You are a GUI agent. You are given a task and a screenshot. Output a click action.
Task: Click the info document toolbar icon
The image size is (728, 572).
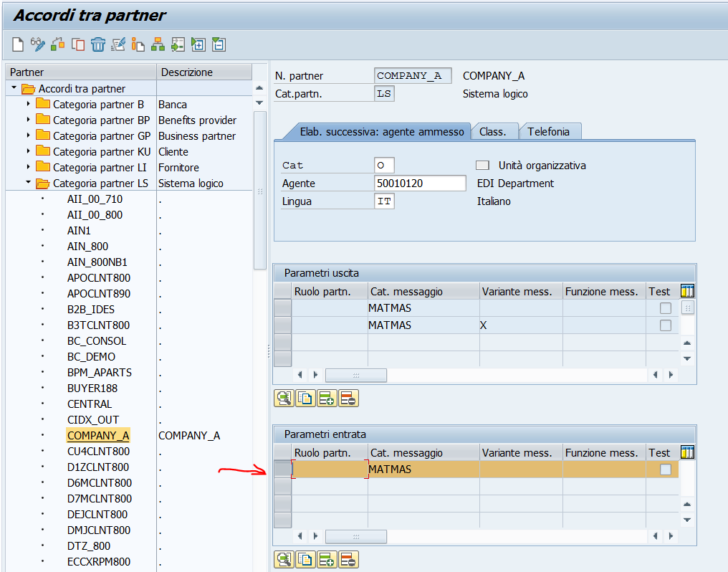click(138, 44)
